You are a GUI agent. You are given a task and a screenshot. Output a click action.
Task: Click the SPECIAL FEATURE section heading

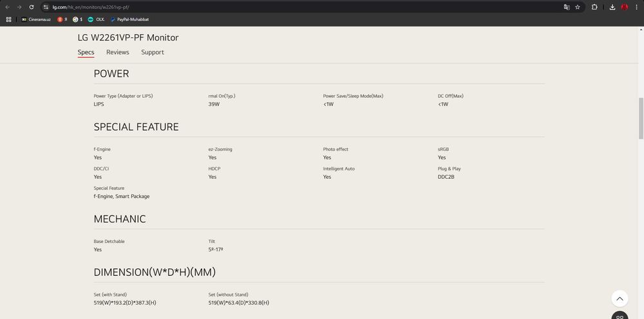coord(136,127)
